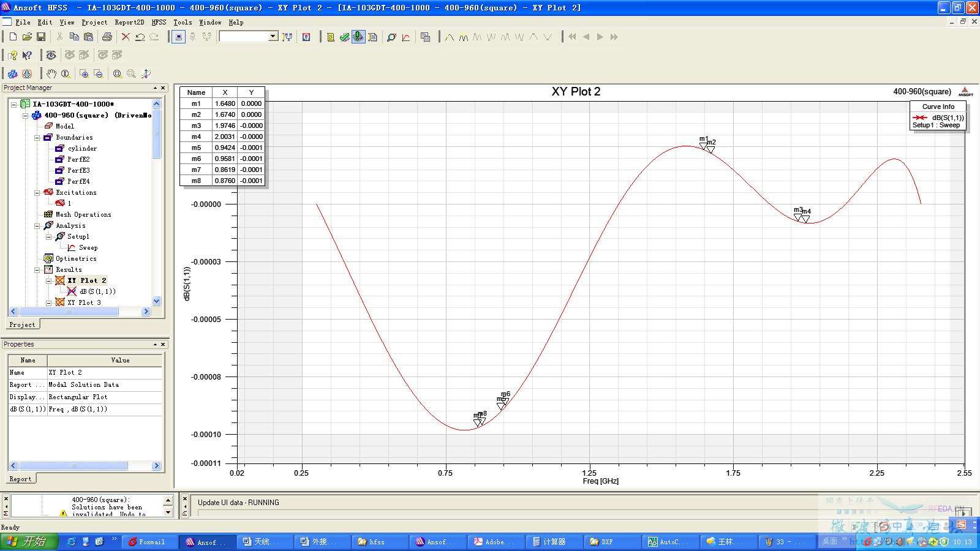Select the Report tab in Properties
This screenshot has height=551, width=980.
tap(20, 479)
